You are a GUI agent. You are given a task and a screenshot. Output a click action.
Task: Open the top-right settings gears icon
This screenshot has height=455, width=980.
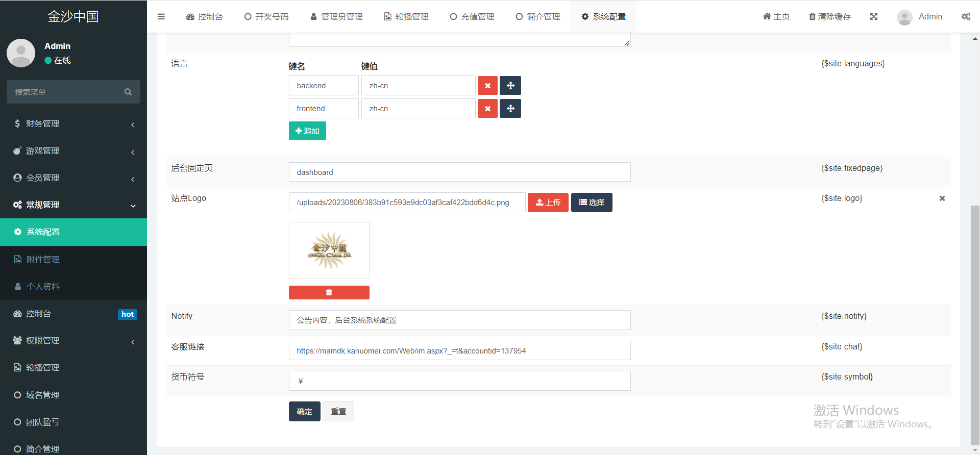(966, 16)
